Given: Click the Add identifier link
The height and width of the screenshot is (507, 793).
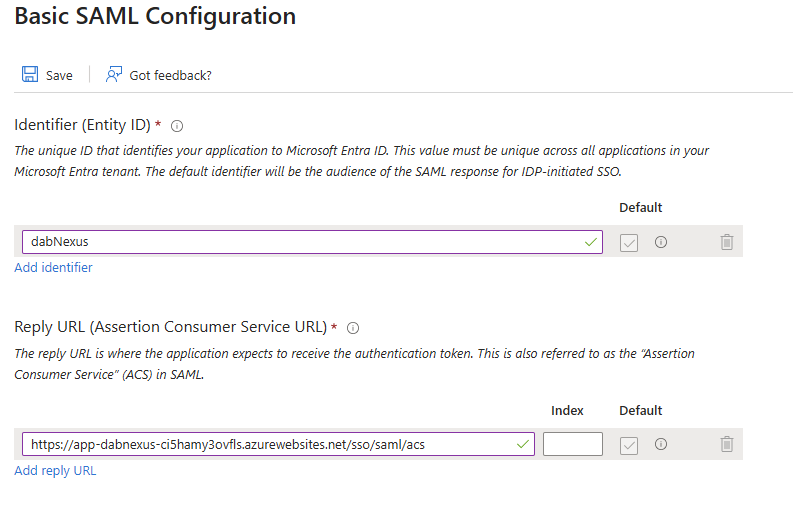Looking at the screenshot, I should [x=53, y=267].
